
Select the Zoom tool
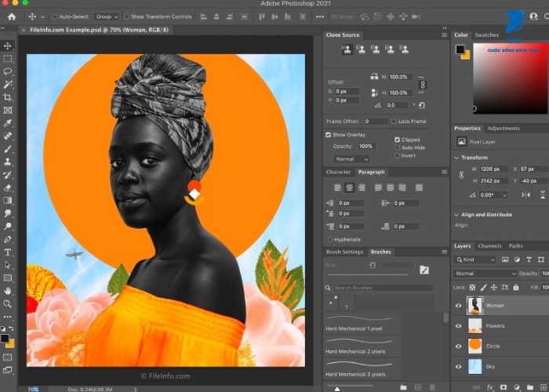point(7,303)
